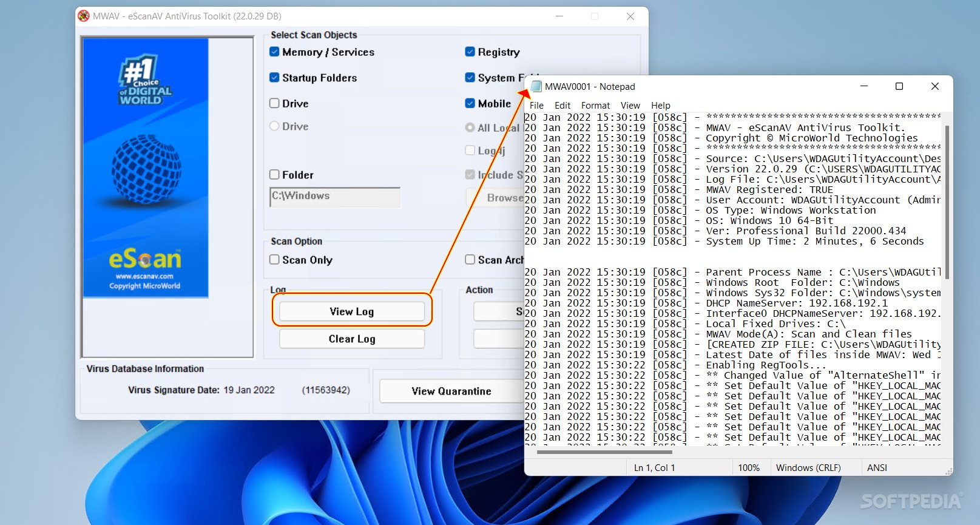Maximize the Notepad window
980x525 pixels.
899,86
